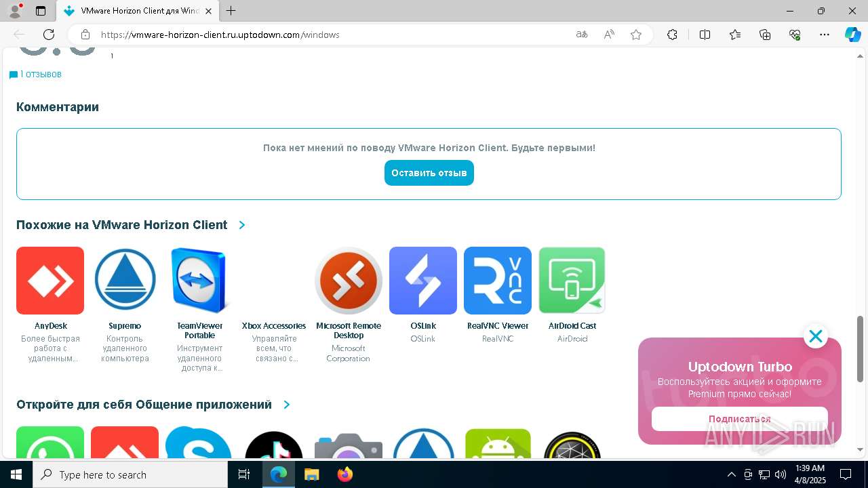Add page to favorites star icon
Viewport: 868px width, 488px height.
(636, 35)
